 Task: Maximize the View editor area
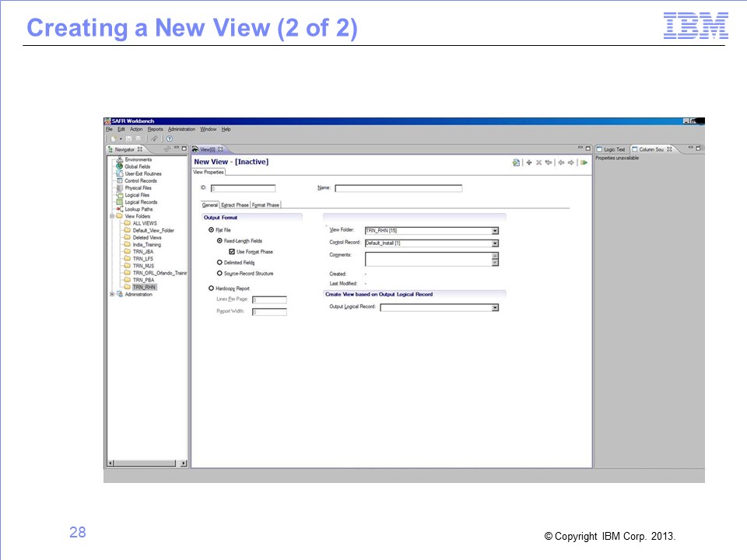pos(588,148)
